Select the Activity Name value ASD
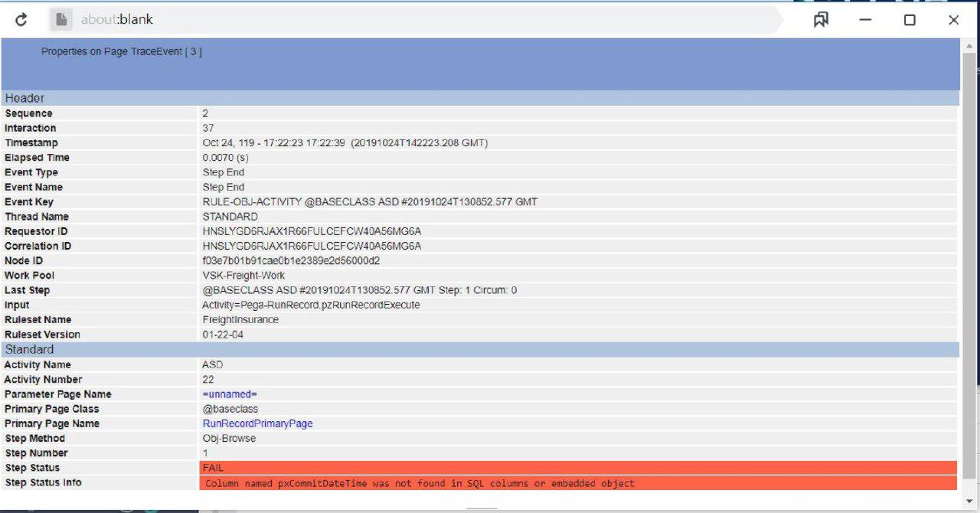 tap(212, 364)
